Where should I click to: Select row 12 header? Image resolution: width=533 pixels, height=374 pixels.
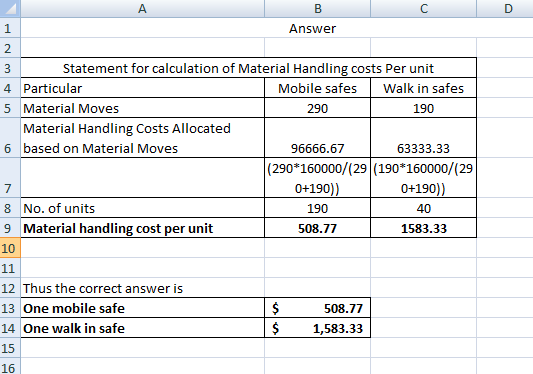click(x=10, y=288)
